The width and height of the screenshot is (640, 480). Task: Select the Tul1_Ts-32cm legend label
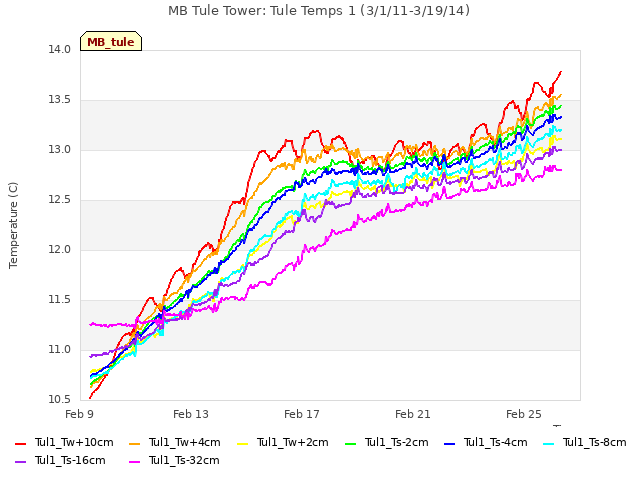pos(184,460)
